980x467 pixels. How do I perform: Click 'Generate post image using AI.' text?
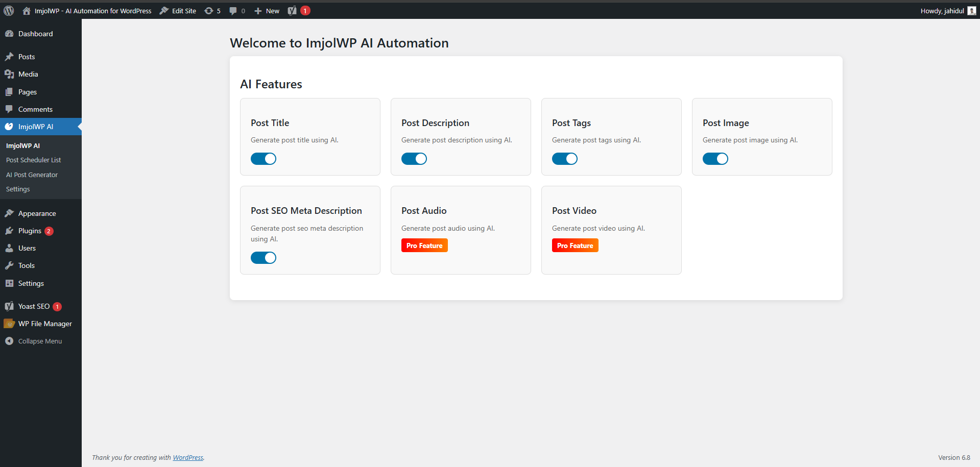750,140
